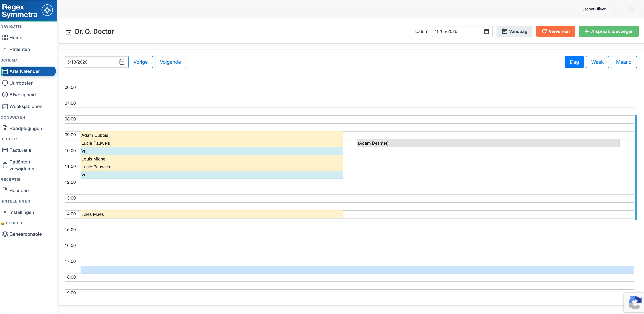Click the Regex Symmetra compass logo
644x314 pixels.
(47, 10)
